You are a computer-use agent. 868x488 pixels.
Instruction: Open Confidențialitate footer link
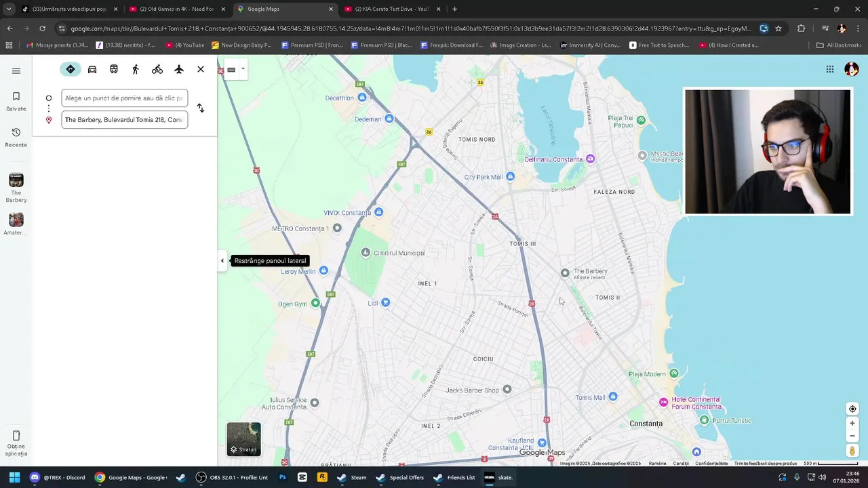pos(711,464)
